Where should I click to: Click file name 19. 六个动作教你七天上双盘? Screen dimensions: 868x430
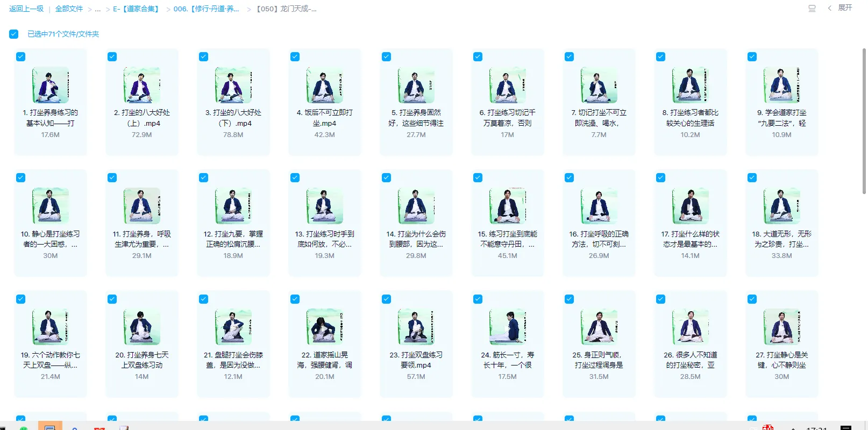click(x=51, y=360)
